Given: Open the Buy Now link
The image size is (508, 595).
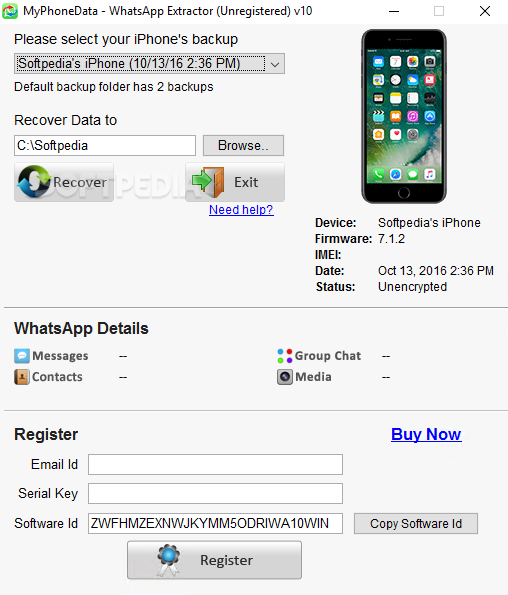Looking at the screenshot, I should coord(426,434).
